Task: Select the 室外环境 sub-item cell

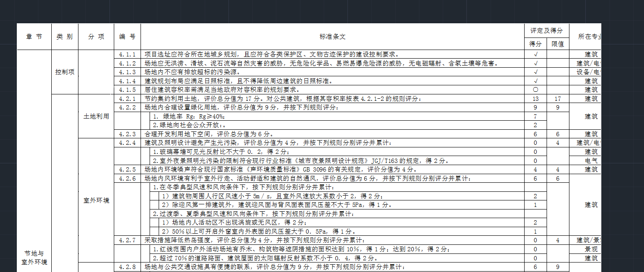Action: pyautogui.click(x=96, y=200)
